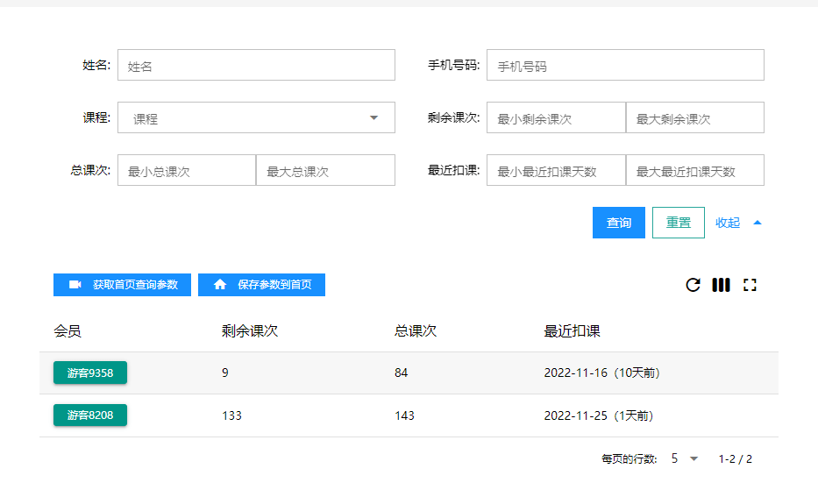Viewport: 818px width, 504px height.
Task: Click the refresh table icon
Action: point(693,285)
